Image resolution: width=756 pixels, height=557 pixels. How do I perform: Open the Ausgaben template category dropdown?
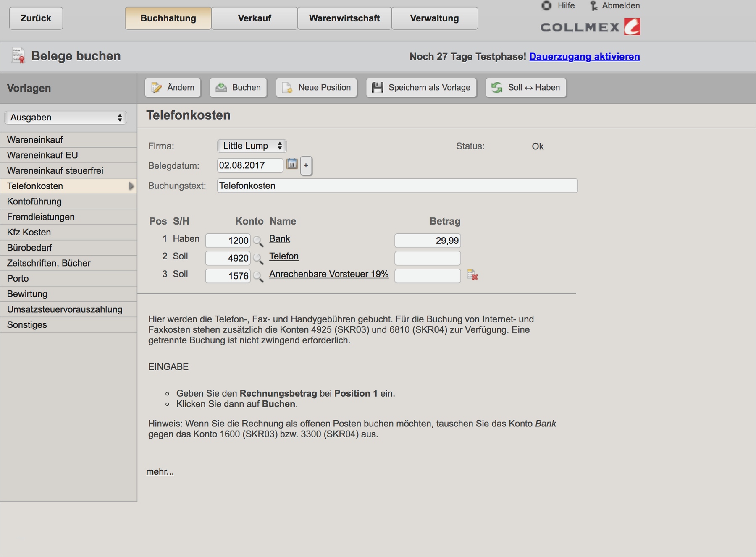66,118
